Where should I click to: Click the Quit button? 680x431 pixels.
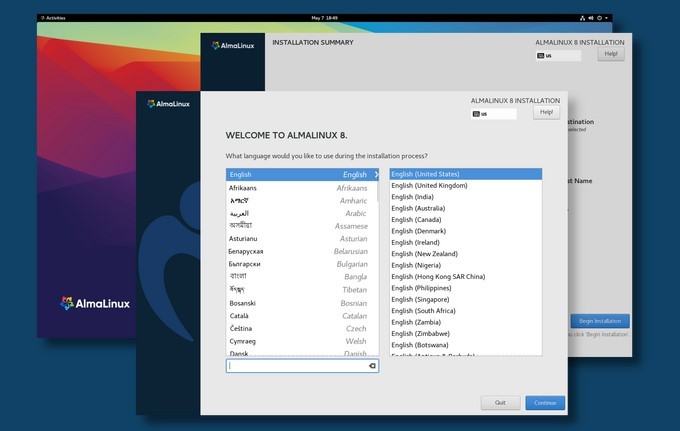[500, 403]
